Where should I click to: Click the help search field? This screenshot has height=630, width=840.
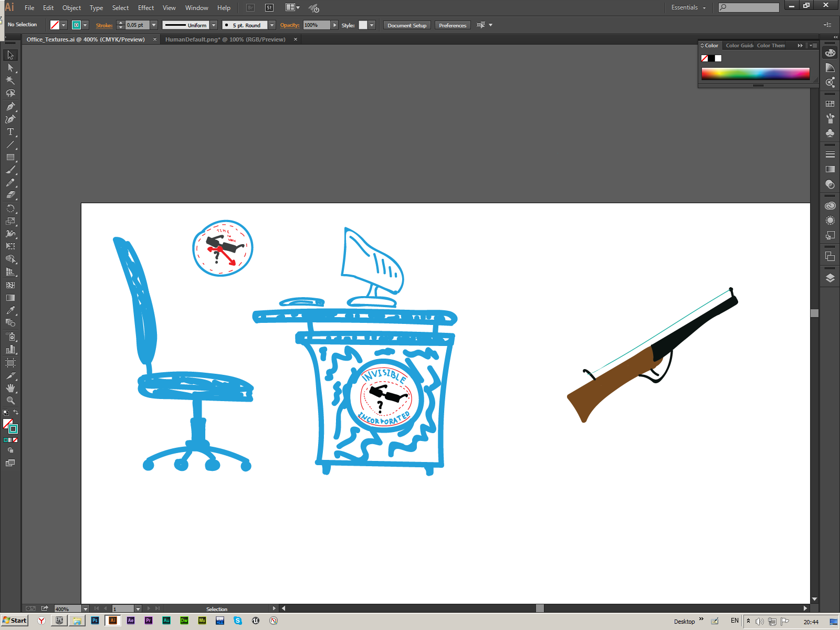click(x=749, y=7)
